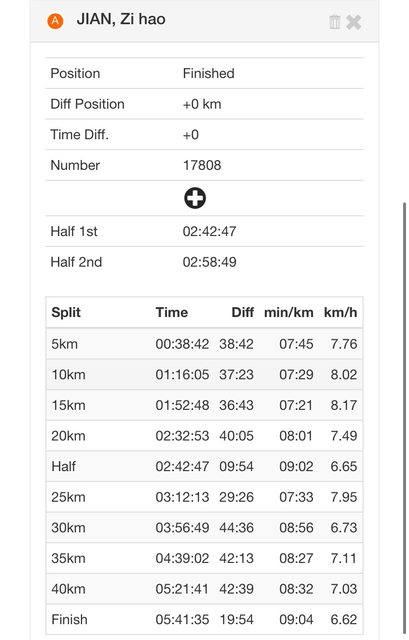Viewport: 409px width, 640px height.
Task: Click the bib number 17808
Action: click(x=202, y=165)
